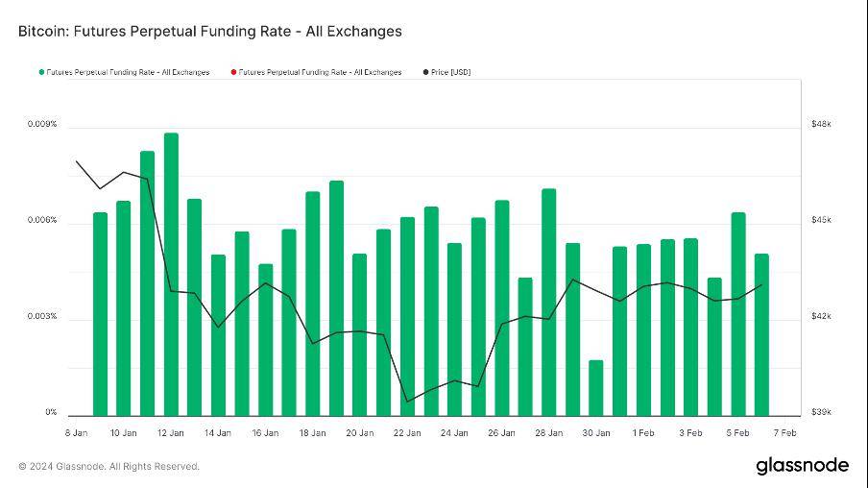Click the 0.006% y-axis label
The height and width of the screenshot is (488, 868).
pos(42,220)
